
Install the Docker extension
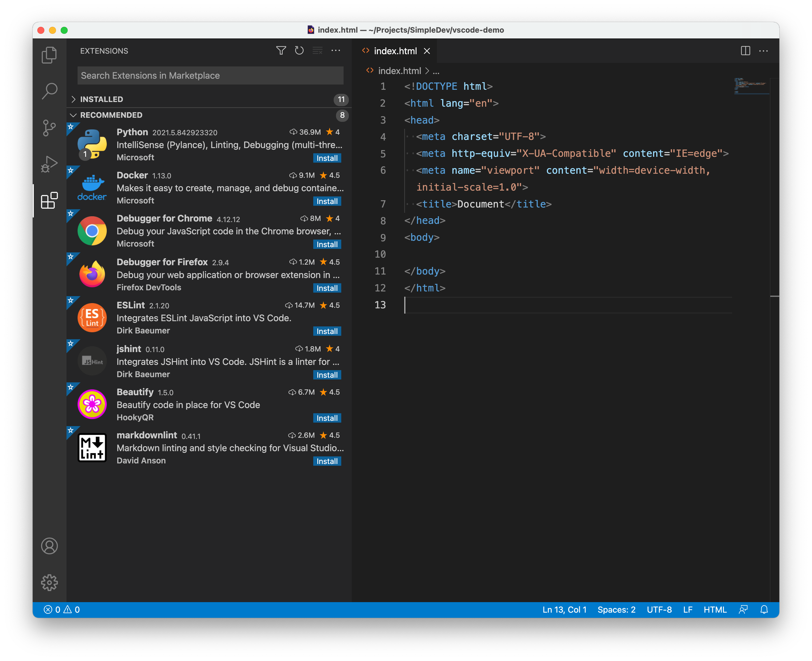[x=327, y=201]
